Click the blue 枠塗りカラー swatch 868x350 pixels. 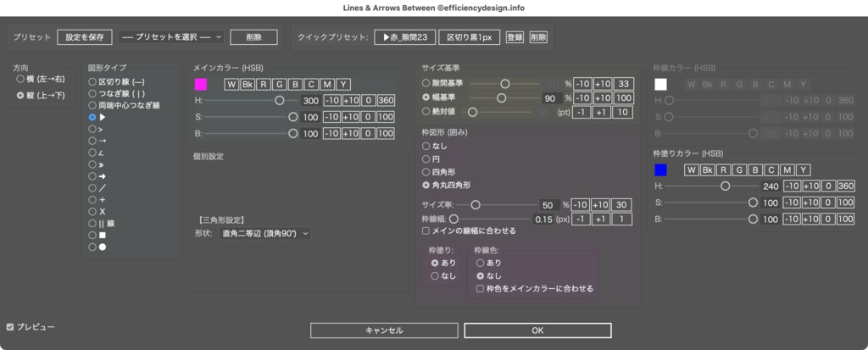(x=660, y=170)
